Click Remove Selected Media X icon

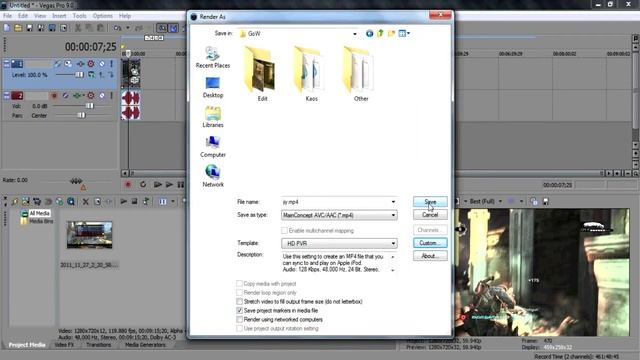click(x=86, y=201)
